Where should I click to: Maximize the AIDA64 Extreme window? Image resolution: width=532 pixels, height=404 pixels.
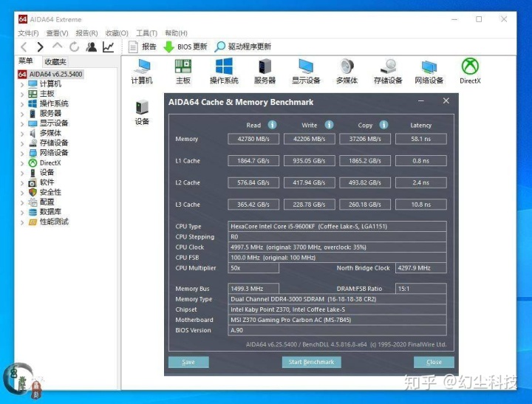(x=479, y=19)
